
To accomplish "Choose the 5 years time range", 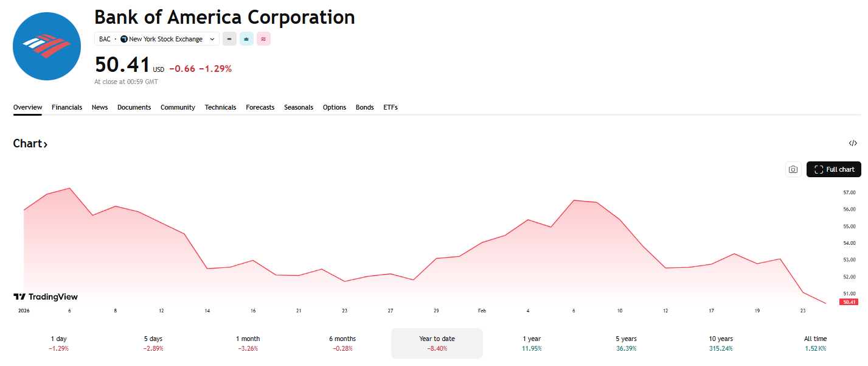I will point(627,343).
